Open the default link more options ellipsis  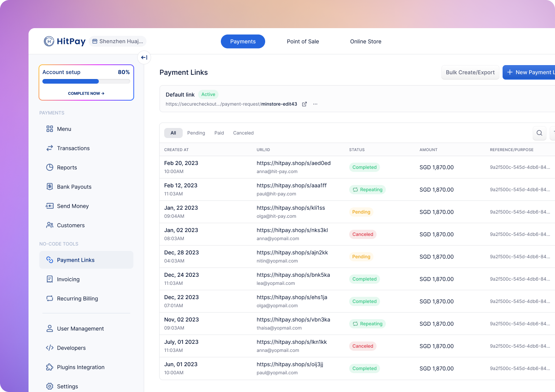point(315,104)
